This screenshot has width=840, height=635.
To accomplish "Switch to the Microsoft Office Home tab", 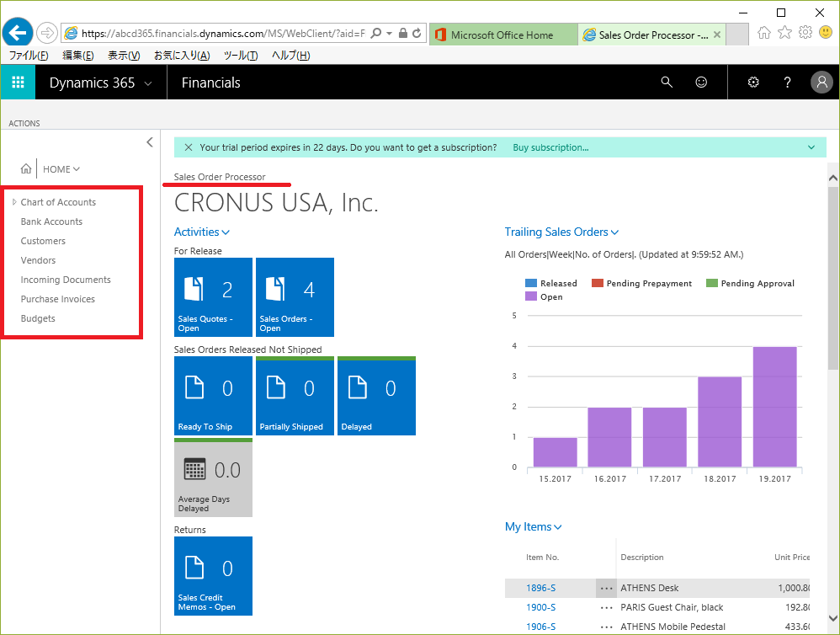I will 503,35.
